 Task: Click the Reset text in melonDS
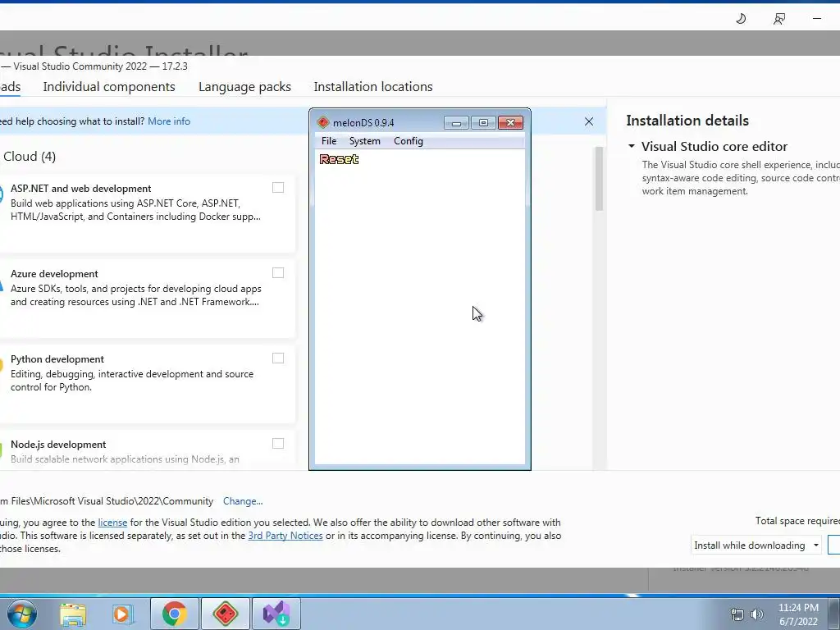[339, 159]
